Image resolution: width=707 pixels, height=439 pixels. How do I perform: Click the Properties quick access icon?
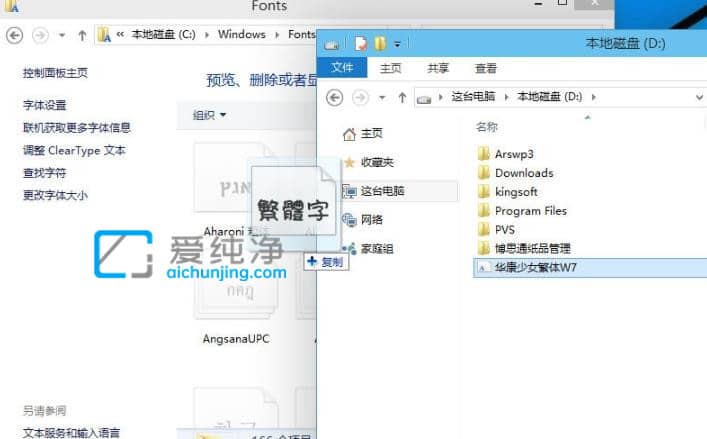click(361, 44)
